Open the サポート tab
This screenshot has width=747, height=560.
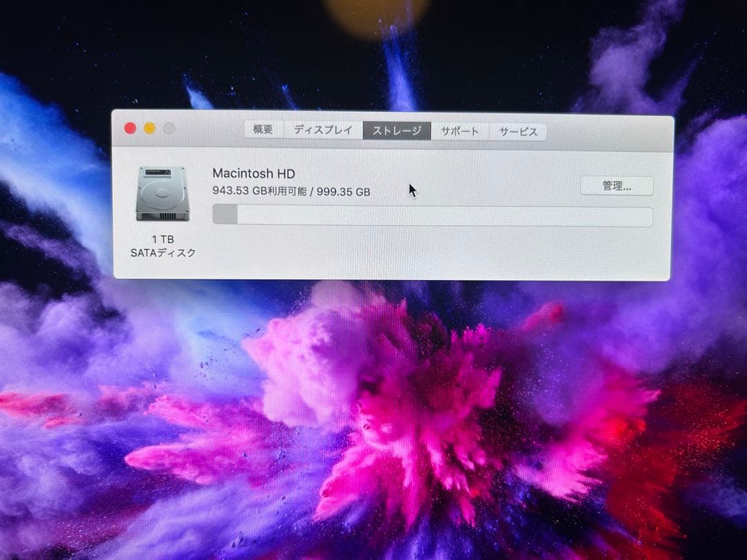pos(459,131)
